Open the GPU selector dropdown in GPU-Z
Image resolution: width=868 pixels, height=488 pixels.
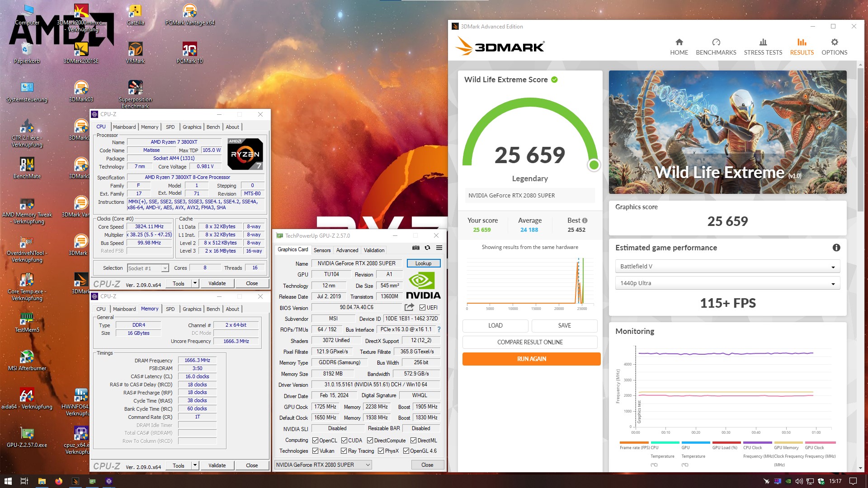tap(323, 465)
